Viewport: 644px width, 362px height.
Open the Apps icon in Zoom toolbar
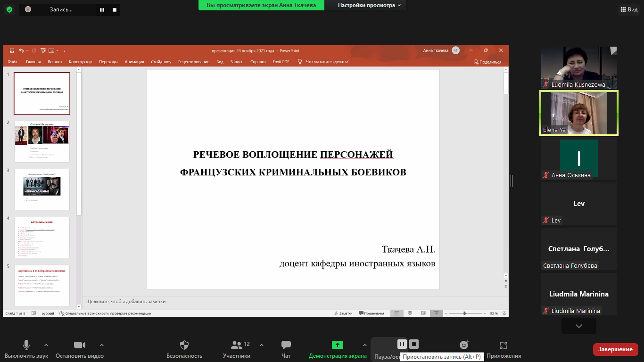504,345
